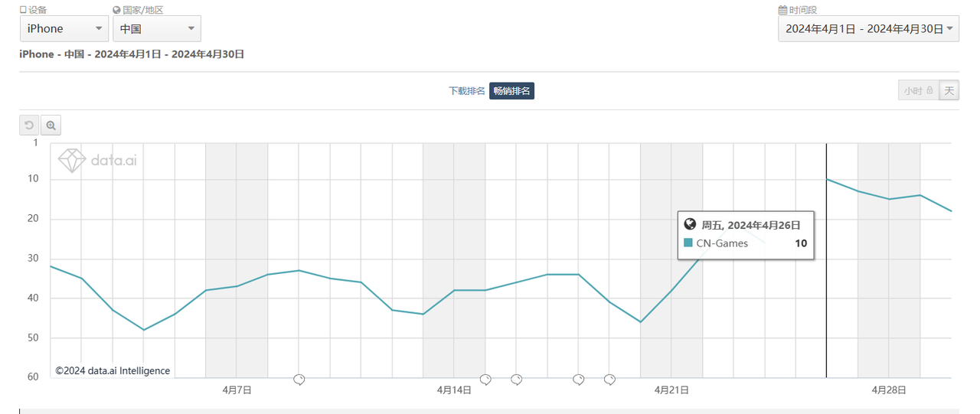Click the calendar icon beside 时间段
This screenshot has width=980, height=414.
(782, 10)
